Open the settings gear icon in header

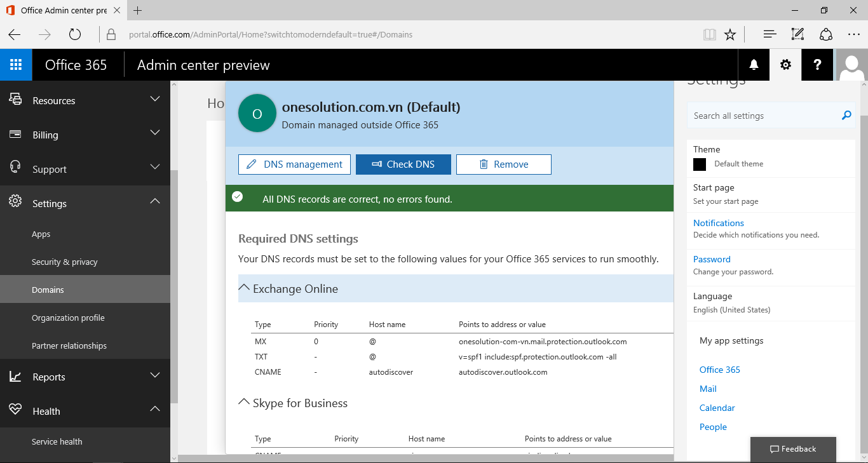click(x=786, y=65)
